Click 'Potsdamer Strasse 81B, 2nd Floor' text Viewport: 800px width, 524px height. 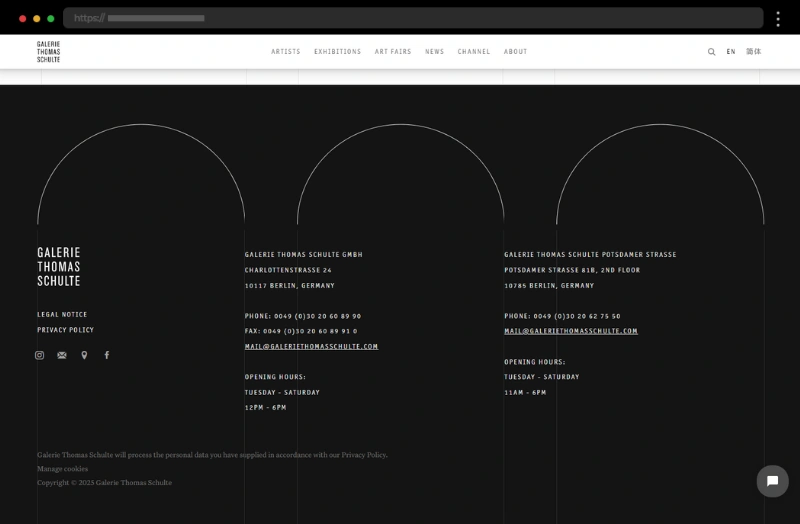572,270
